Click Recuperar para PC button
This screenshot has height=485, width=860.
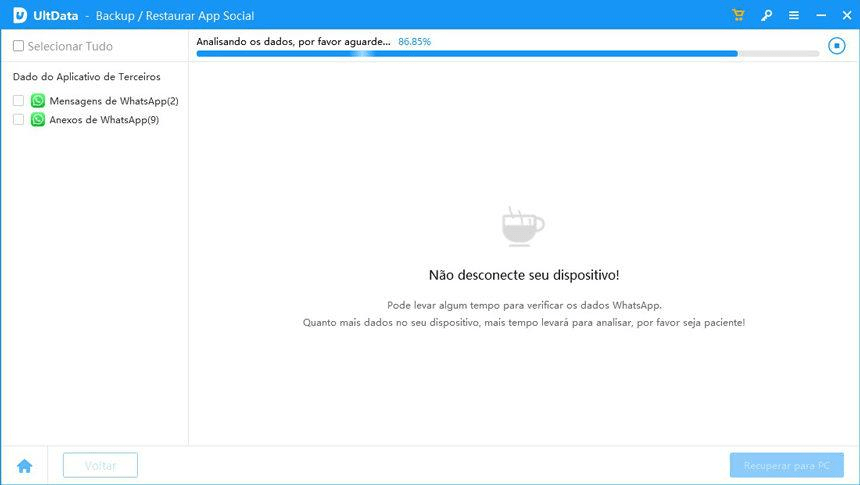pos(787,465)
